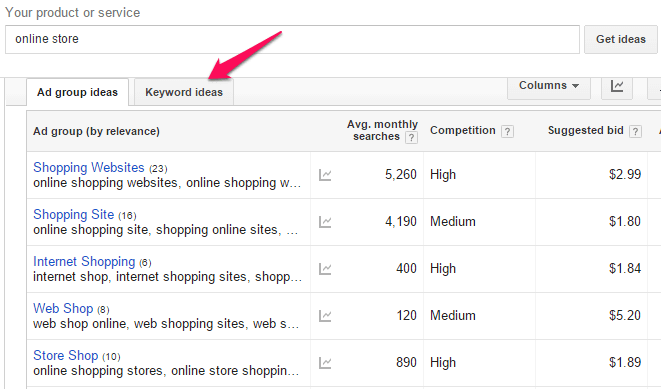
Task: Open Internet Shopping ad group link
Action: (84, 261)
